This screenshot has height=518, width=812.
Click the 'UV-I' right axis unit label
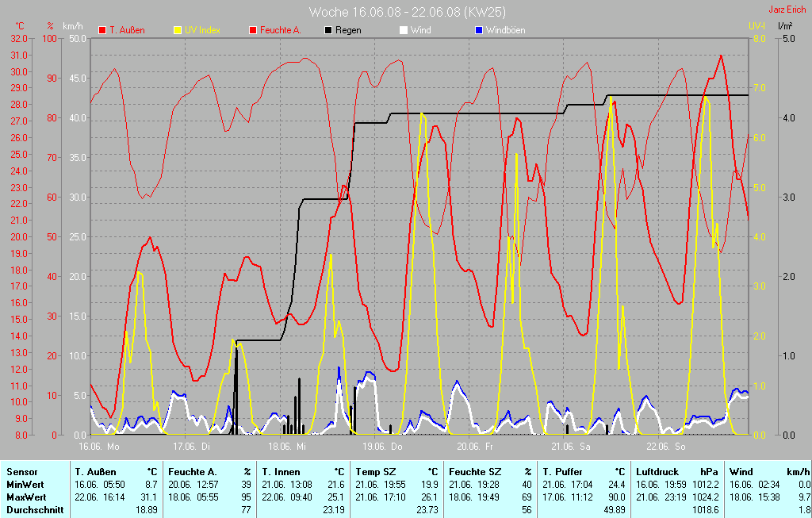756,25
